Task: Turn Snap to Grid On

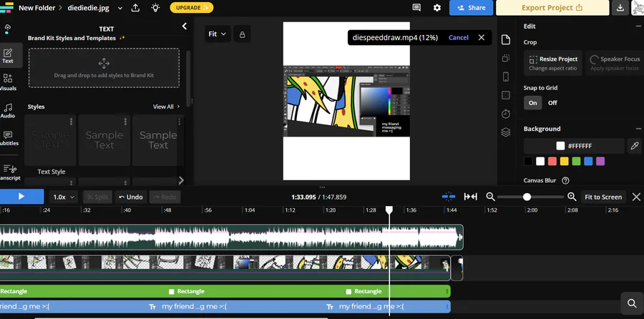Action: (x=532, y=103)
